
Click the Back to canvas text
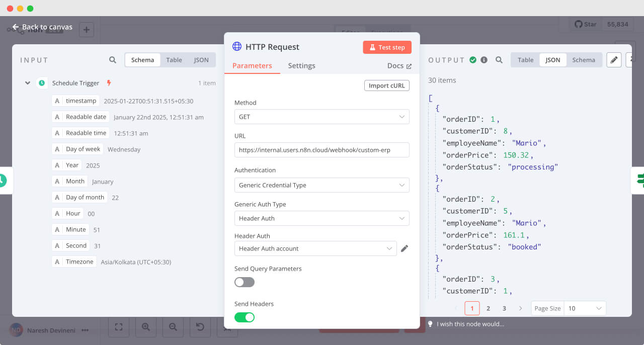(47, 27)
